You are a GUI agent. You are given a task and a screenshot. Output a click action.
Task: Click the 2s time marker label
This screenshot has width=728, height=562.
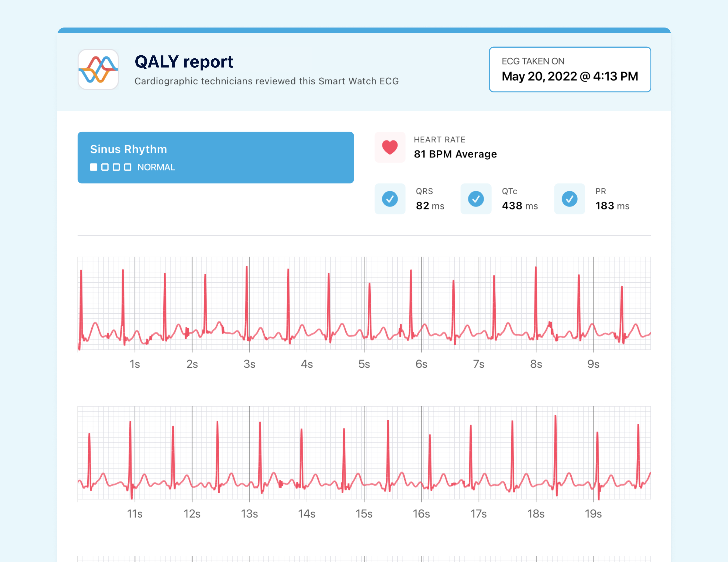(x=192, y=364)
